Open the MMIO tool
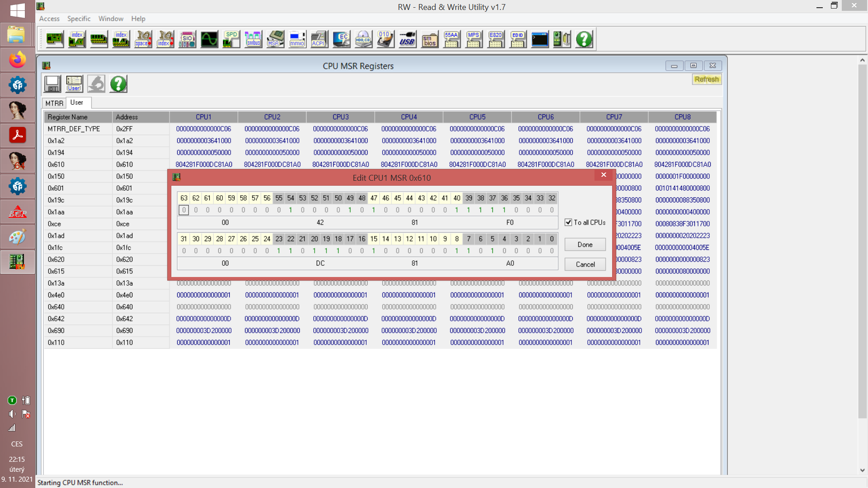The height and width of the screenshot is (488, 868). [x=297, y=39]
